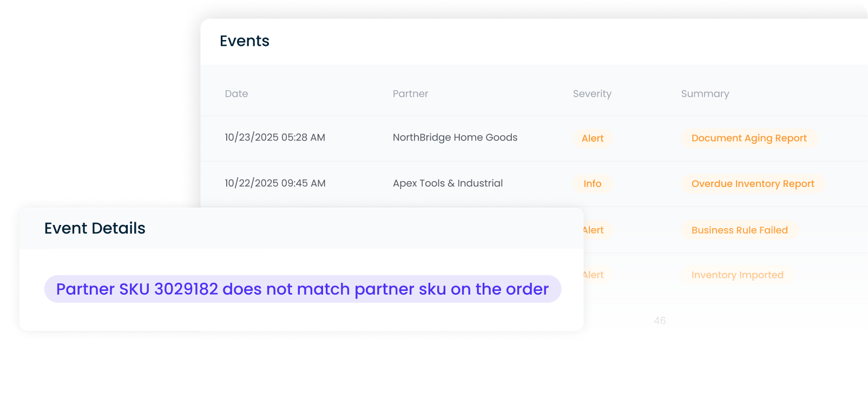Image resolution: width=868 pixels, height=412 pixels.
Task: Click the Alert badge beside Business Rule Failed
Action: [x=595, y=230]
